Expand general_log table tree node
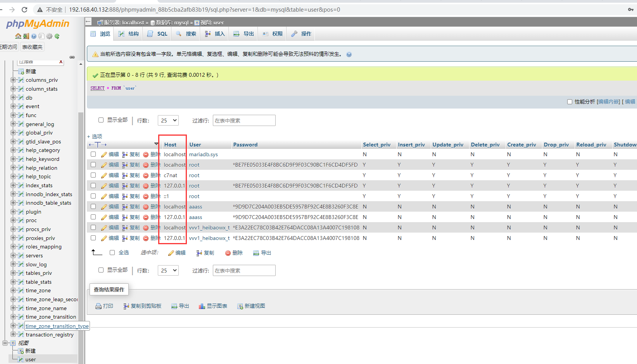 13,124
